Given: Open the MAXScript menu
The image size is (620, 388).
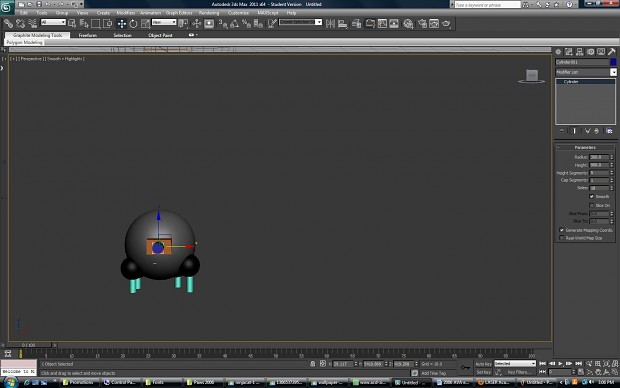Looking at the screenshot, I should [268, 13].
